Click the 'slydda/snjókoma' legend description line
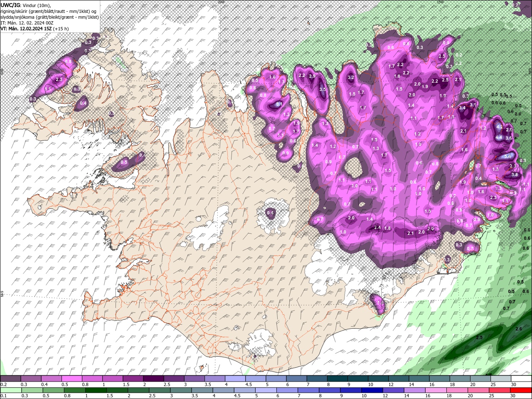Screen dimensions: 532x399 [x=50, y=17]
